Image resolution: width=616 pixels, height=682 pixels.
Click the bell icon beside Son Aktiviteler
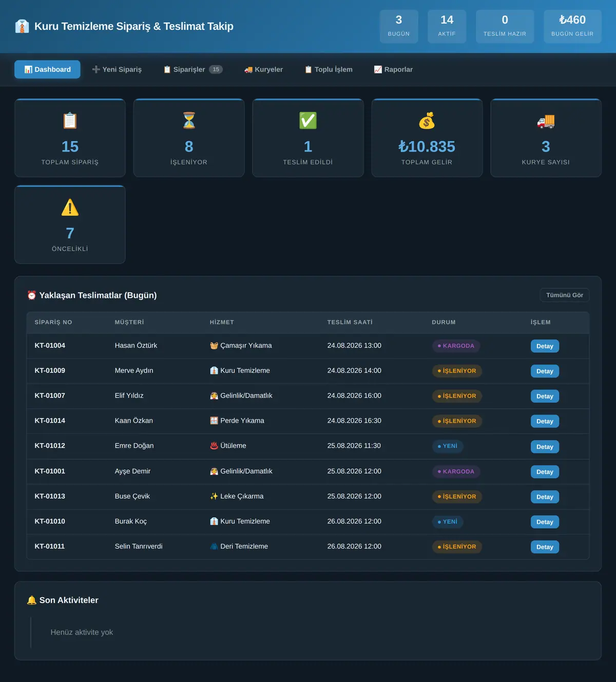[32, 600]
